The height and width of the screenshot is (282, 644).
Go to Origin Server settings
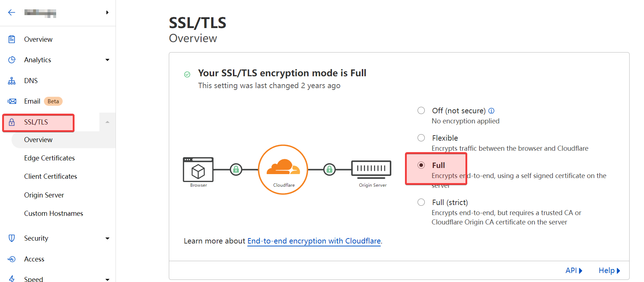(x=44, y=195)
